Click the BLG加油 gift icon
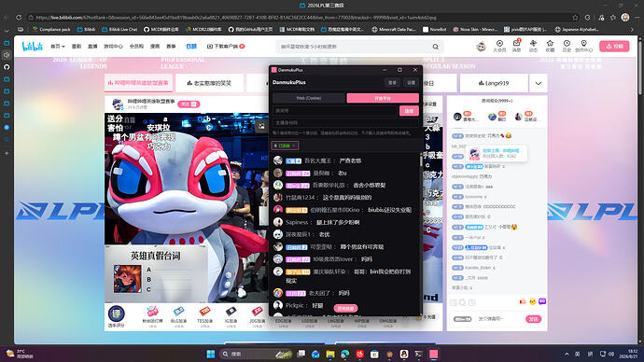Viewport: 644px width, 362px height. 178,316
